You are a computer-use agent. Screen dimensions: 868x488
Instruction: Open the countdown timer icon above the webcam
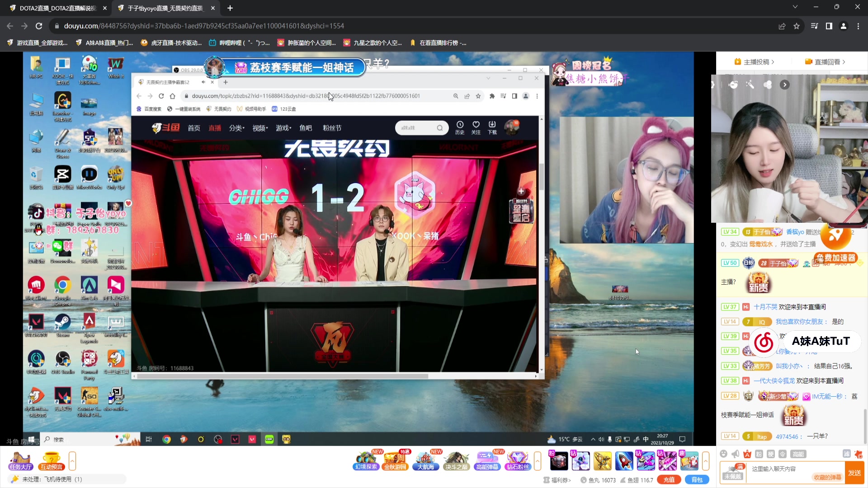[x=733, y=84]
